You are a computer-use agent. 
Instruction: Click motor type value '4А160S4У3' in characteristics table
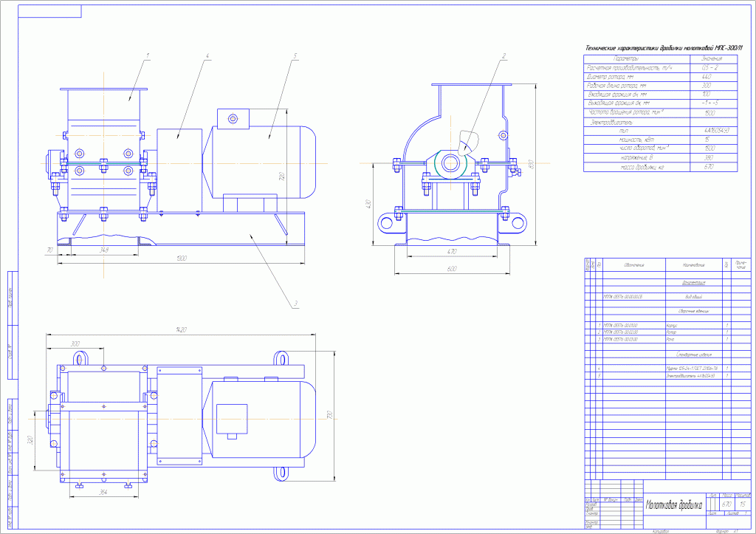click(716, 131)
